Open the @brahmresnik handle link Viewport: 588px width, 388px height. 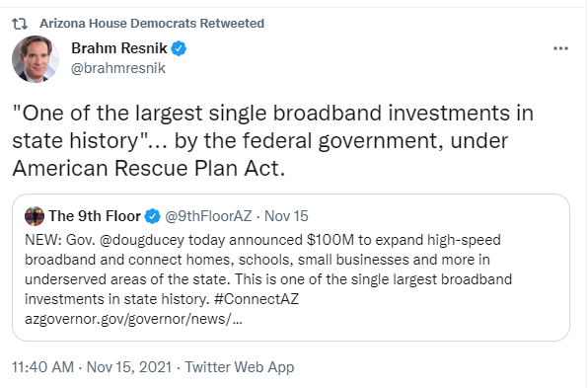(x=118, y=68)
